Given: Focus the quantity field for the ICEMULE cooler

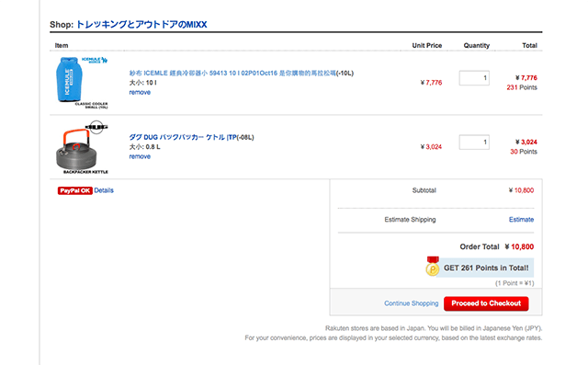Looking at the screenshot, I should click(x=474, y=78).
